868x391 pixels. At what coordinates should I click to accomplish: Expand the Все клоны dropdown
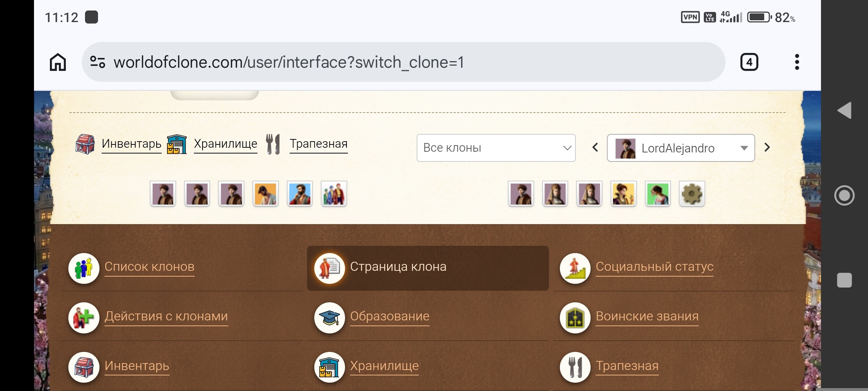click(496, 148)
